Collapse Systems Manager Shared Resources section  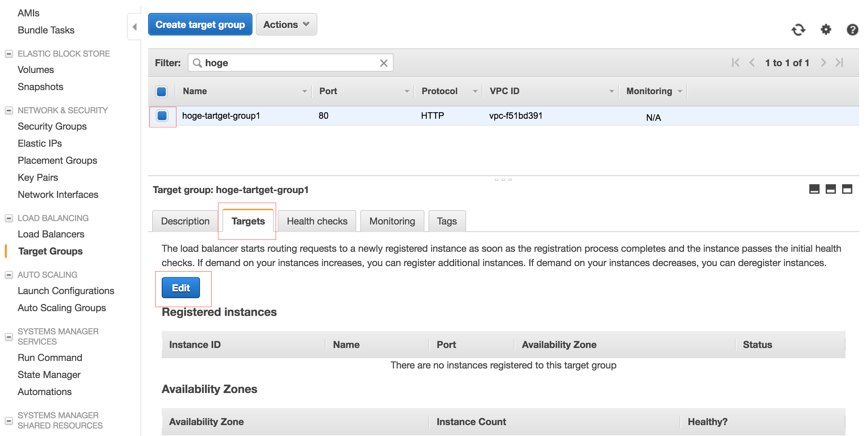click(x=9, y=421)
